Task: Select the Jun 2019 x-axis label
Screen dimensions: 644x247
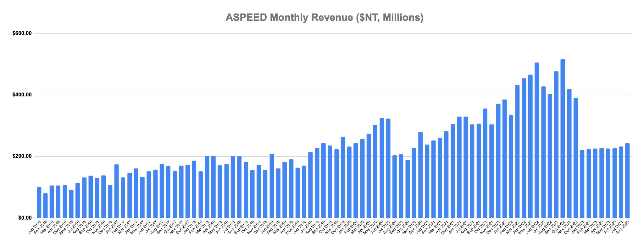Action: click(x=299, y=227)
